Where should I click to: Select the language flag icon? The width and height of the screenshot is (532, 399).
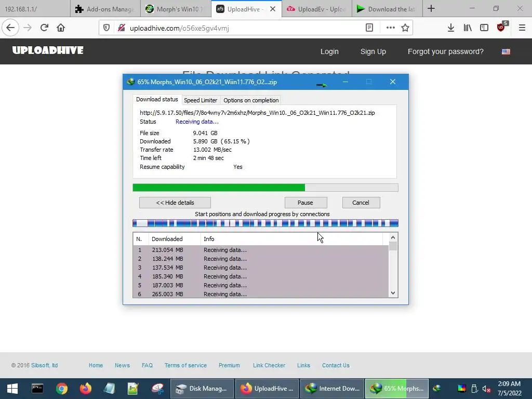pyautogui.click(x=506, y=51)
